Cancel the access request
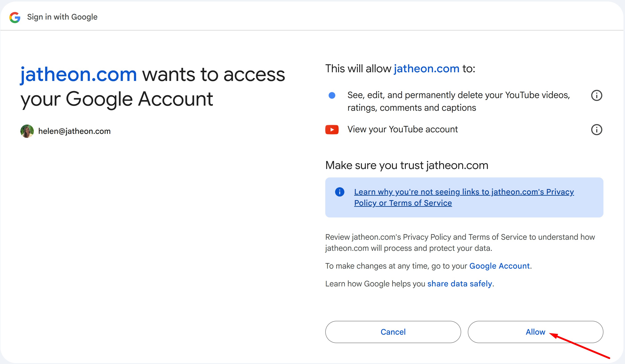 tap(393, 332)
